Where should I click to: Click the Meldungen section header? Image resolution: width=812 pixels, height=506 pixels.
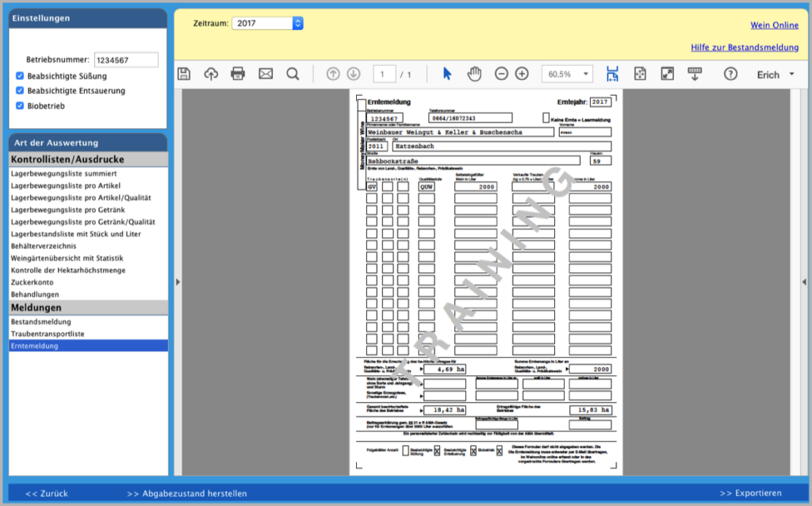88,308
